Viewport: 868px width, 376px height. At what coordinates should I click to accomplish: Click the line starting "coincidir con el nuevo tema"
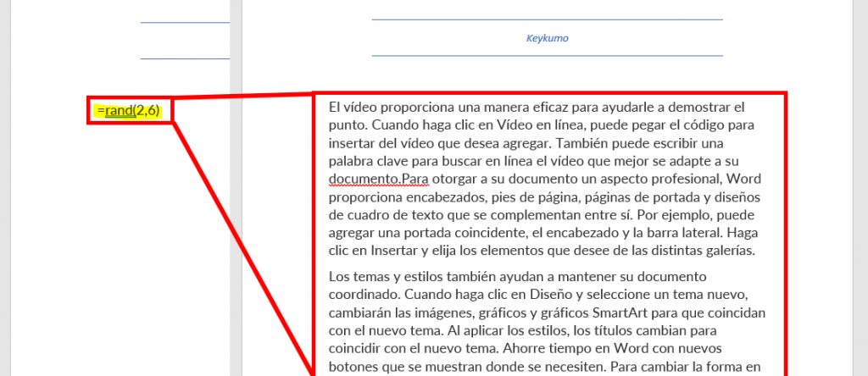click(526, 349)
